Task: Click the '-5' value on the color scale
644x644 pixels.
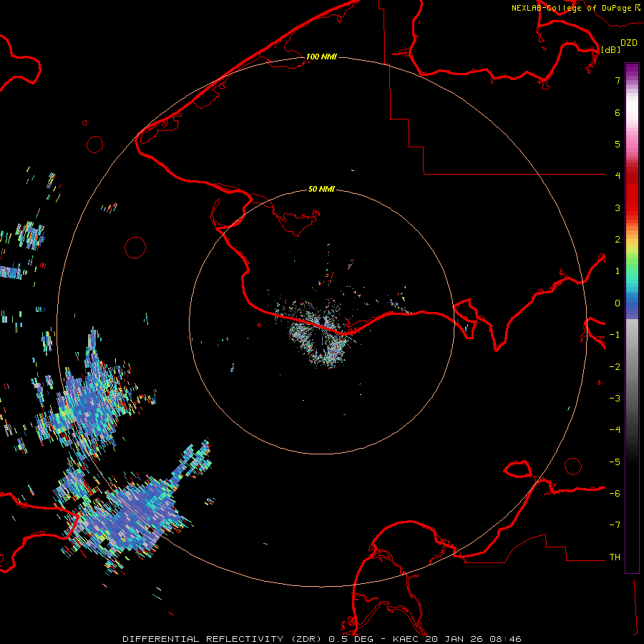Action: pos(615,462)
